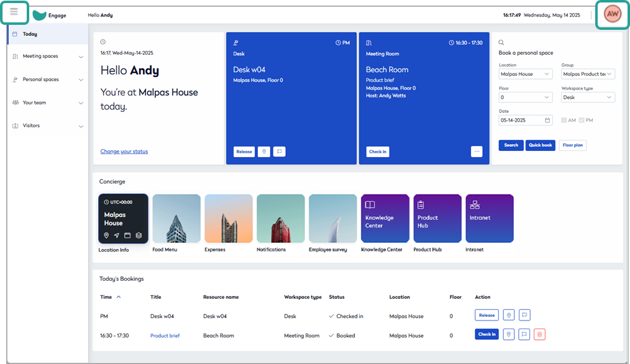Enable the PM checkbox
The width and height of the screenshot is (630, 364).
click(x=582, y=120)
